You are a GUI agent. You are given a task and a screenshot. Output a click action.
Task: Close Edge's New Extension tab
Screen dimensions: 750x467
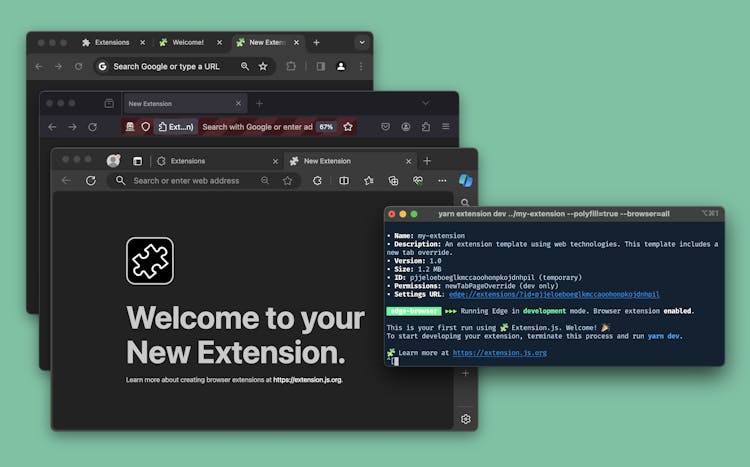pos(408,162)
